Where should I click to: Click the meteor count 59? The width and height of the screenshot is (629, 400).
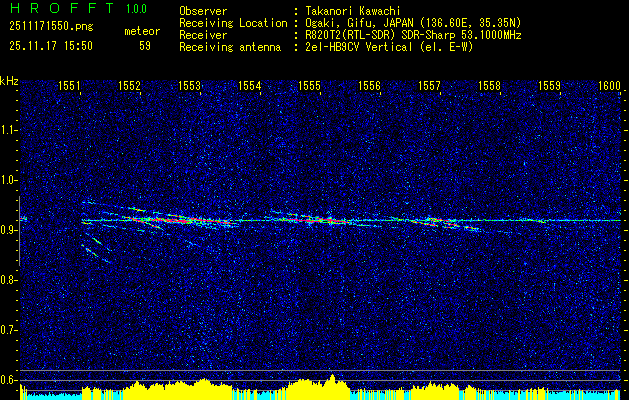[145, 46]
